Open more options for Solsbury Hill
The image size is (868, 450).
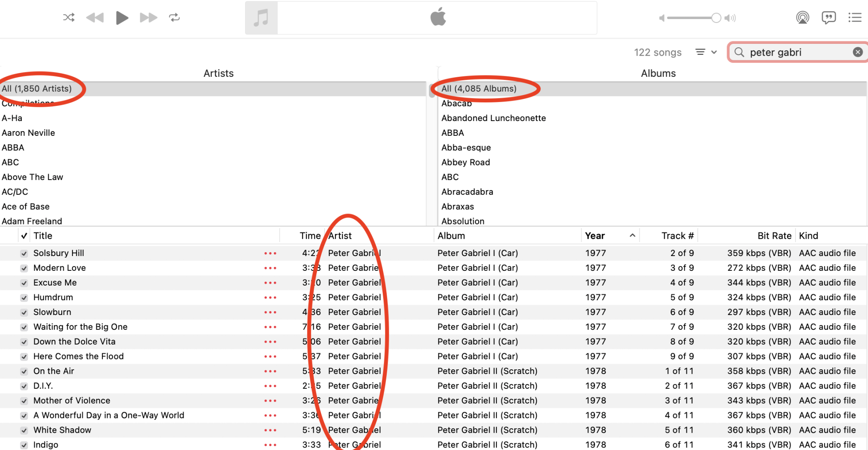tap(270, 253)
